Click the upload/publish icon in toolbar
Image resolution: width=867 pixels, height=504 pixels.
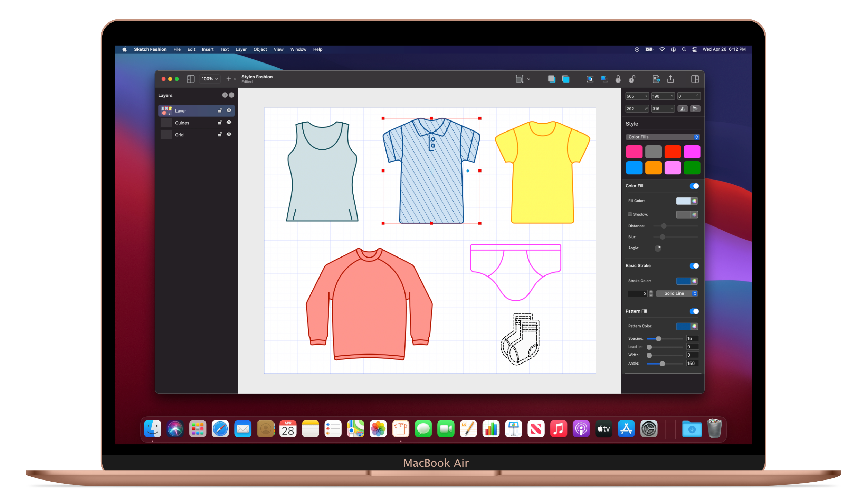[670, 79]
